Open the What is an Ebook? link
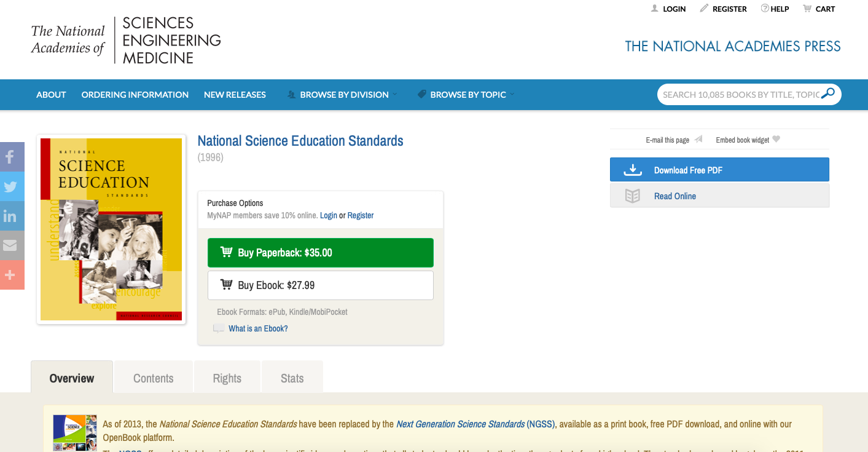The width and height of the screenshot is (868, 452). point(258,328)
